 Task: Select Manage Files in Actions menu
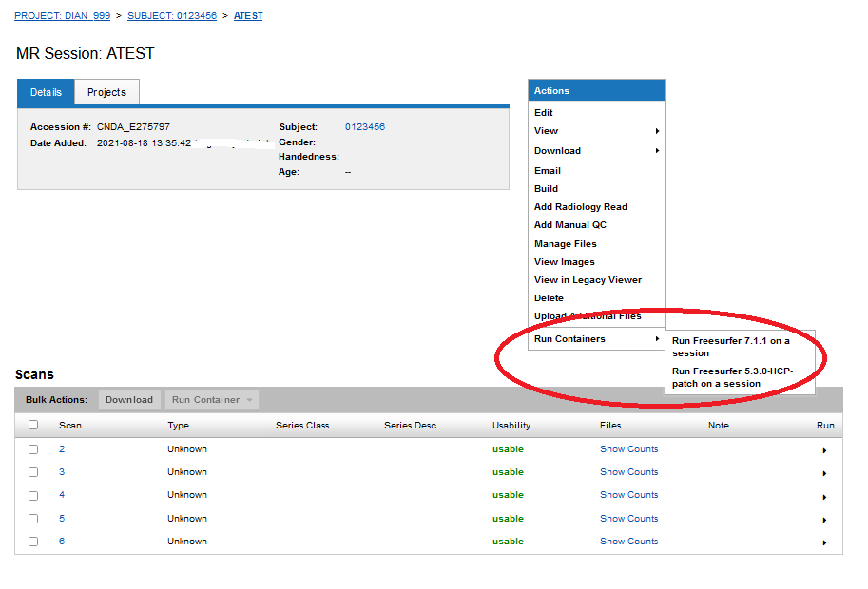coord(566,244)
